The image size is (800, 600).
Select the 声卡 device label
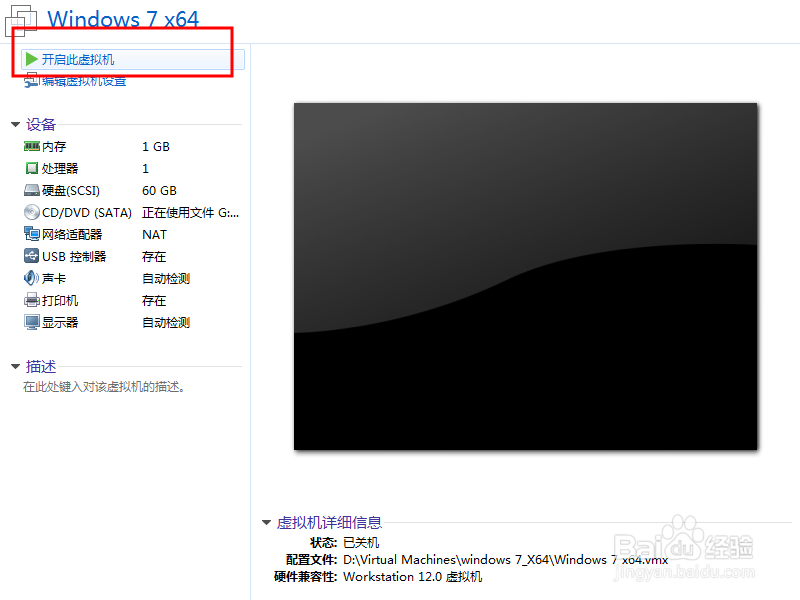(54, 279)
